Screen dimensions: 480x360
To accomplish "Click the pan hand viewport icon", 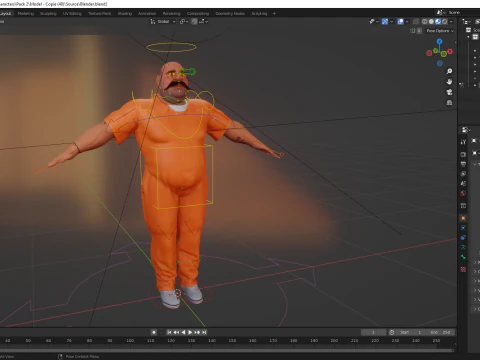I will (x=449, y=82).
